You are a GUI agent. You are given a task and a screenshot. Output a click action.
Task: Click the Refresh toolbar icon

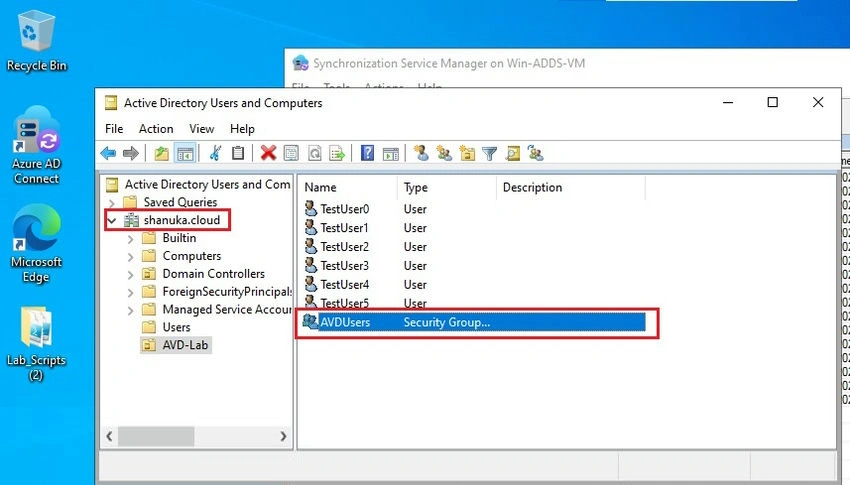[x=314, y=153]
